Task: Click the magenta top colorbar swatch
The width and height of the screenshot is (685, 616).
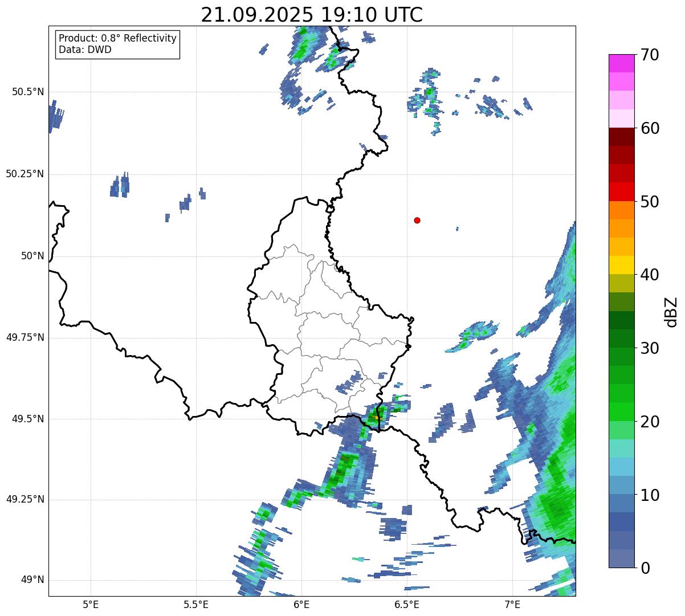Action: (622, 63)
